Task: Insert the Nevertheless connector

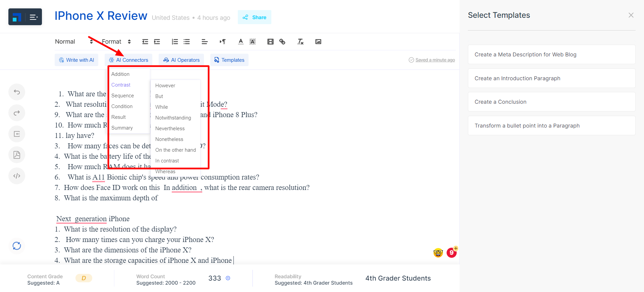Action: tap(170, 129)
